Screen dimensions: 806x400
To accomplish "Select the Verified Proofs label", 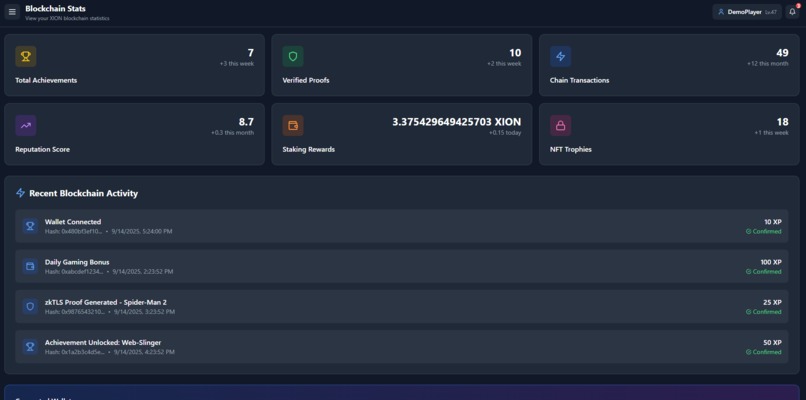I will point(306,80).
